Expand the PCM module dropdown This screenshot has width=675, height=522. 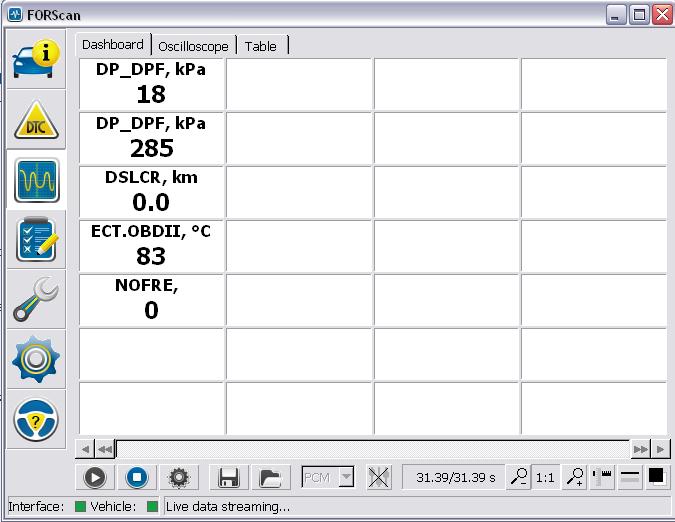[346, 478]
